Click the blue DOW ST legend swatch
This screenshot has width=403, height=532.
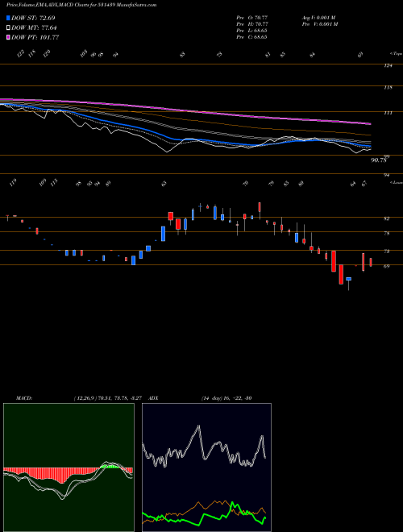(x=8, y=18)
